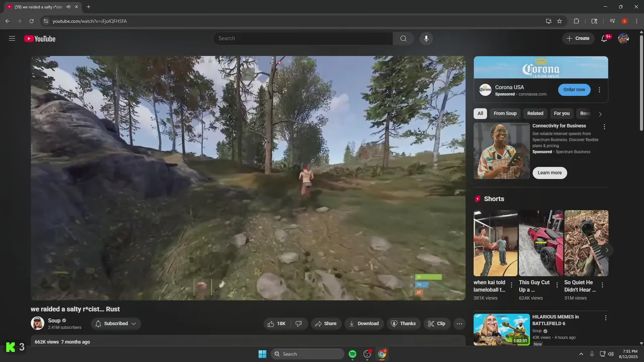The width and height of the screenshot is (644, 362).
Task: Create a Clip of the video
Action: pyautogui.click(x=437, y=324)
